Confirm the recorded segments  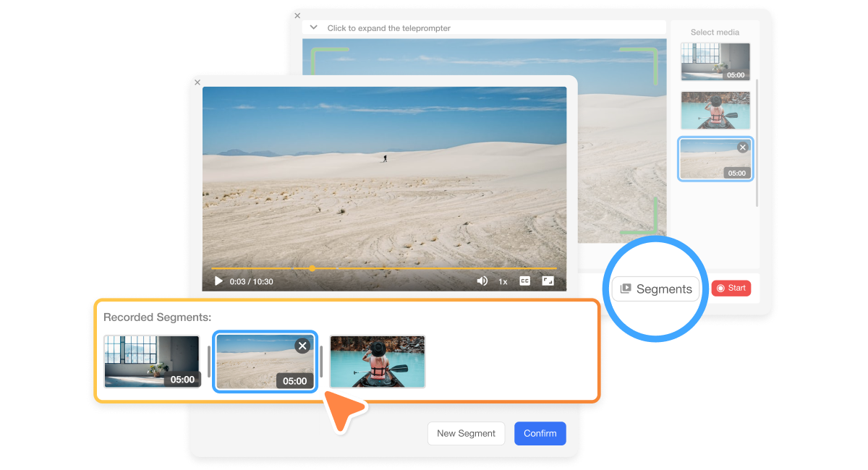pos(540,433)
